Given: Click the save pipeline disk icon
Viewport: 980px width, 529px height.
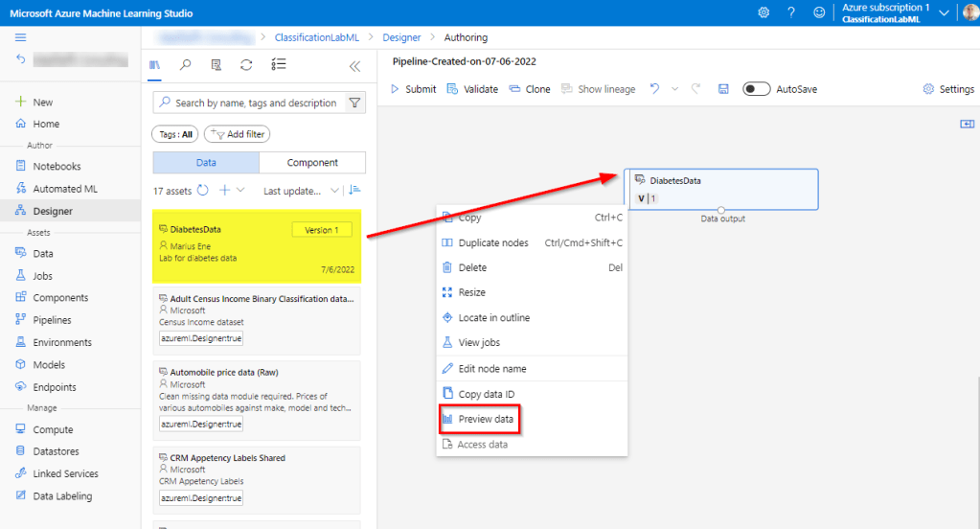Looking at the screenshot, I should pyautogui.click(x=723, y=89).
